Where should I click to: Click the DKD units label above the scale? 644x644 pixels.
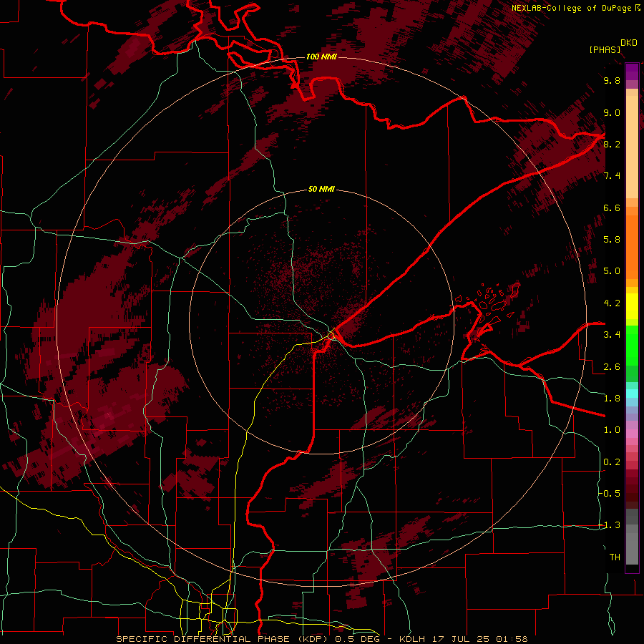[629, 43]
